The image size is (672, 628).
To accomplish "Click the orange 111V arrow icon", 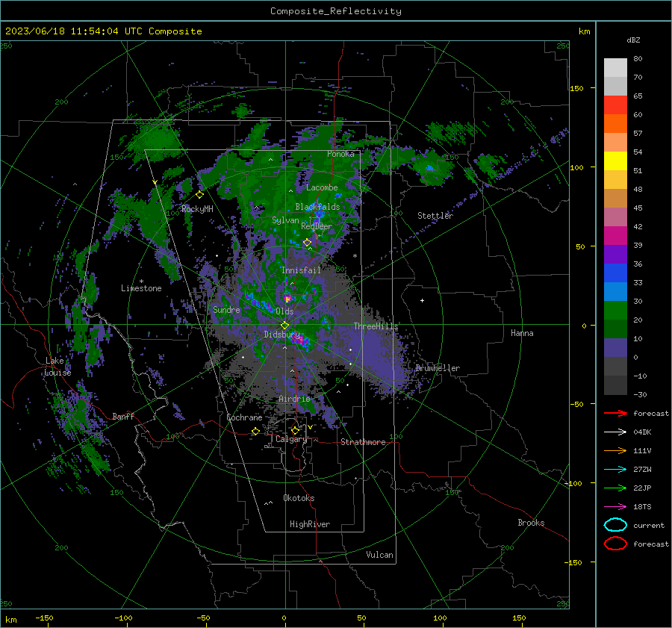I will (x=615, y=450).
